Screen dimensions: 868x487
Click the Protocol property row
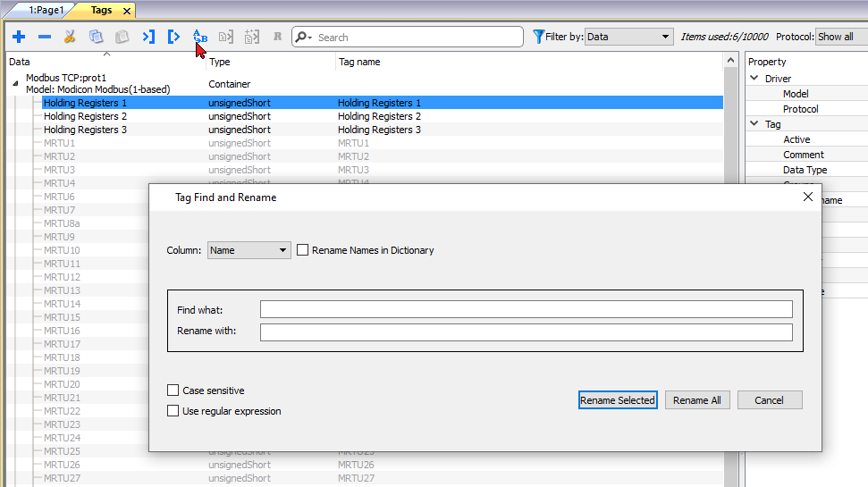pos(808,108)
